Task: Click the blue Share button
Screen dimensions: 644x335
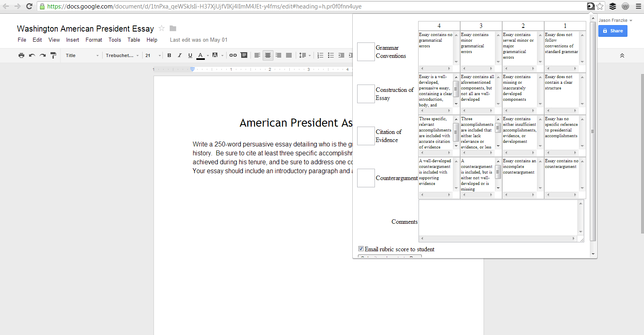Action: (612, 31)
